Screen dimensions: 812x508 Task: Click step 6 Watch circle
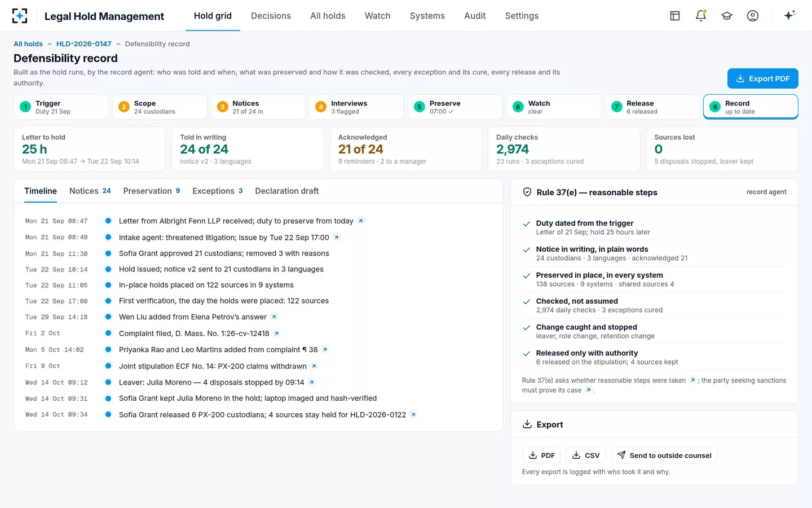coord(518,107)
